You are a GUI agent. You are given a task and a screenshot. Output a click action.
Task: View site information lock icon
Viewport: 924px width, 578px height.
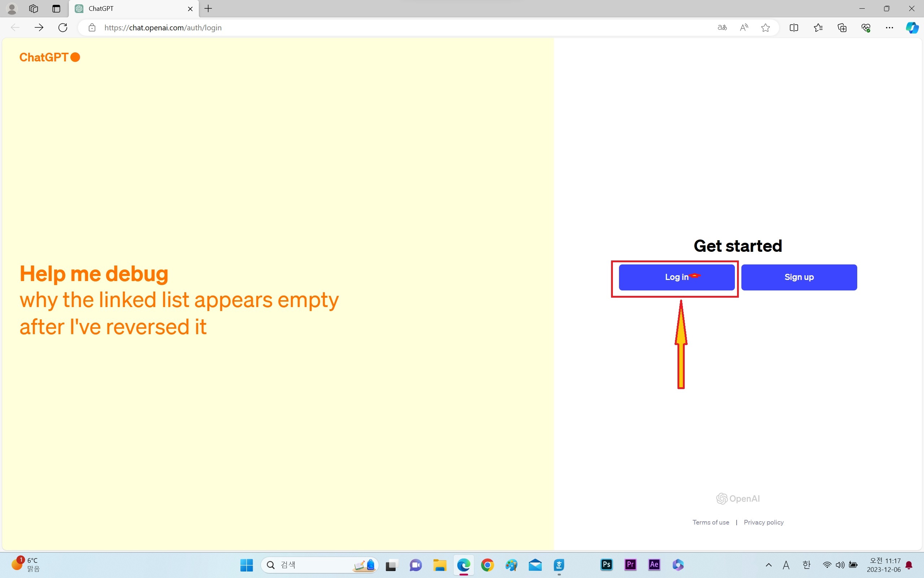click(x=92, y=27)
